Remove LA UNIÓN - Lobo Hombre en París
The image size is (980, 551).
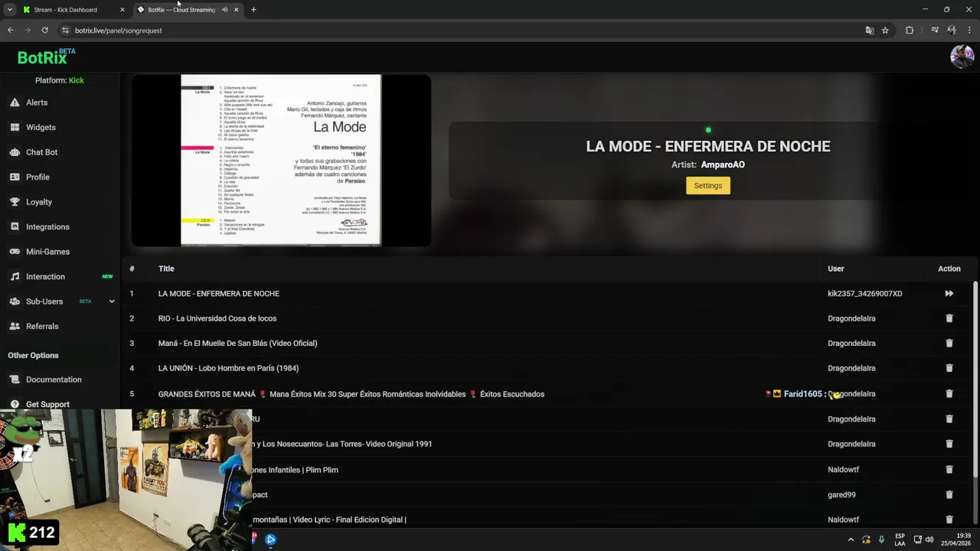949,368
